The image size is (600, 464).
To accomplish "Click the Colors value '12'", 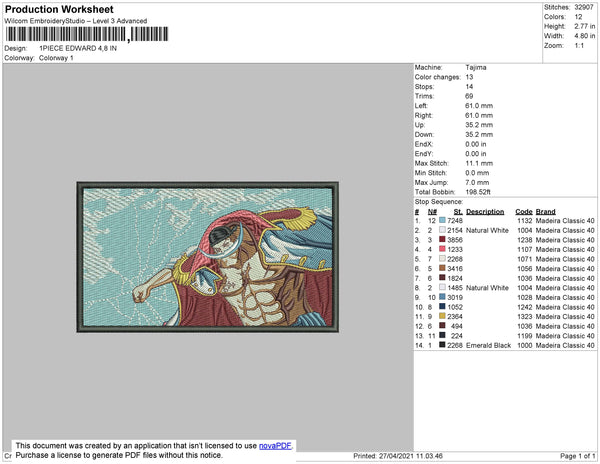I will click(578, 17).
